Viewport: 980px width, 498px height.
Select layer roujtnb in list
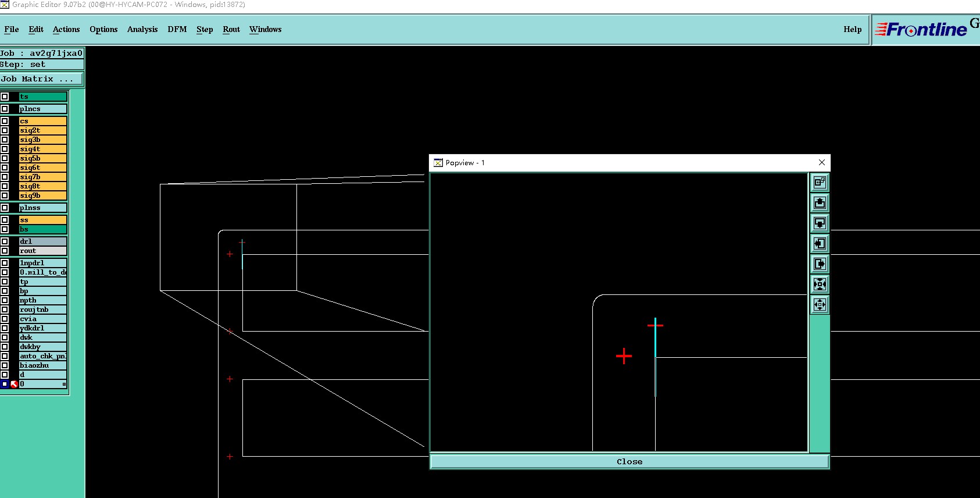pos(43,310)
